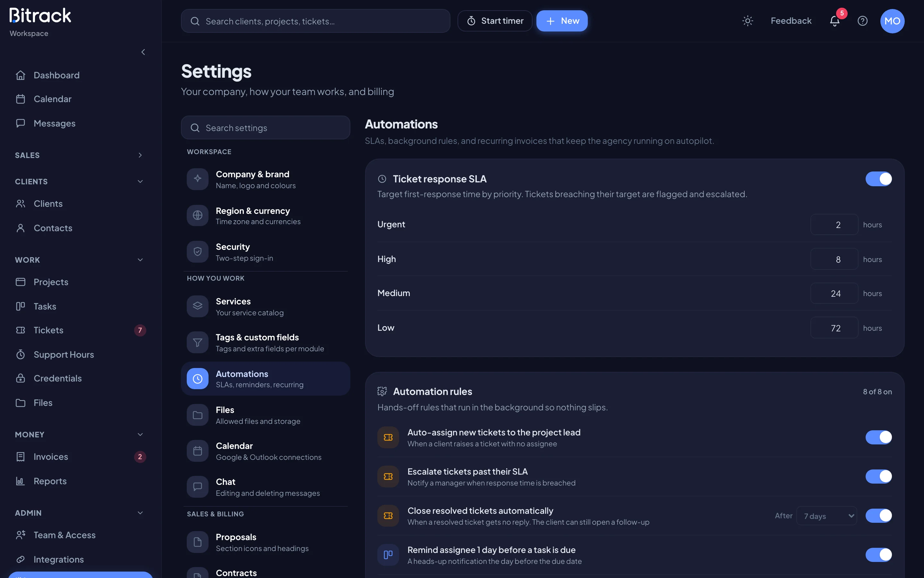This screenshot has height=578, width=924.
Task: Open the notifications bell
Action: click(x=835, y=21)
